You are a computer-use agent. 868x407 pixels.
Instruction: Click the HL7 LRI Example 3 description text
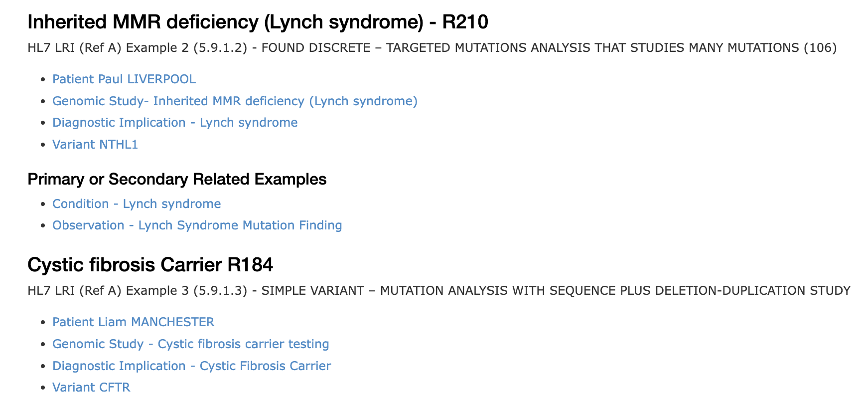point(439,291)
